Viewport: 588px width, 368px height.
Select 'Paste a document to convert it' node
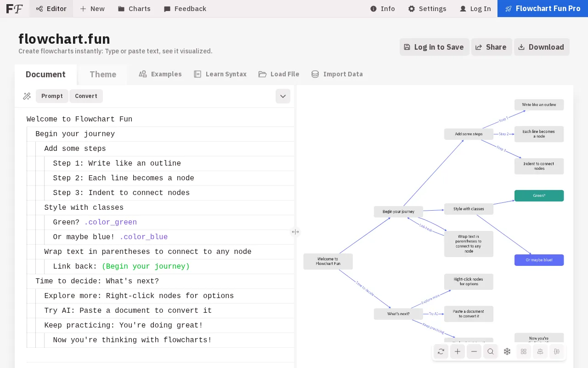click(469, 314)
